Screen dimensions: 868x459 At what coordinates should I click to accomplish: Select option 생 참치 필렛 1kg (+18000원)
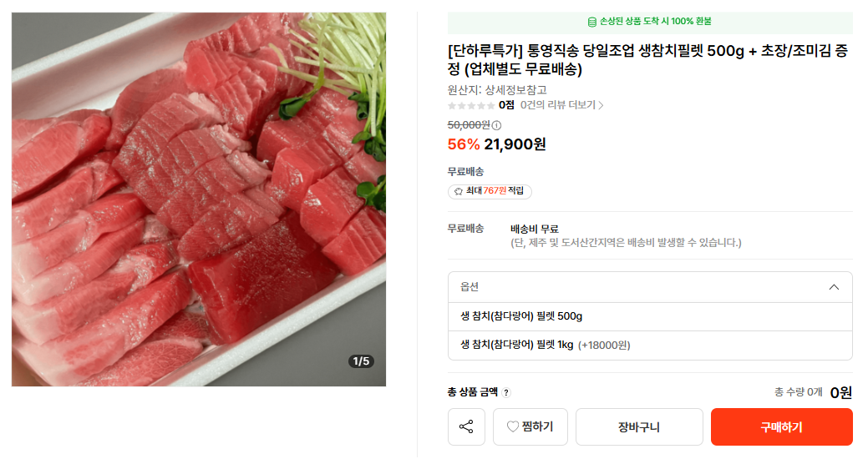(x=650, y=345)
